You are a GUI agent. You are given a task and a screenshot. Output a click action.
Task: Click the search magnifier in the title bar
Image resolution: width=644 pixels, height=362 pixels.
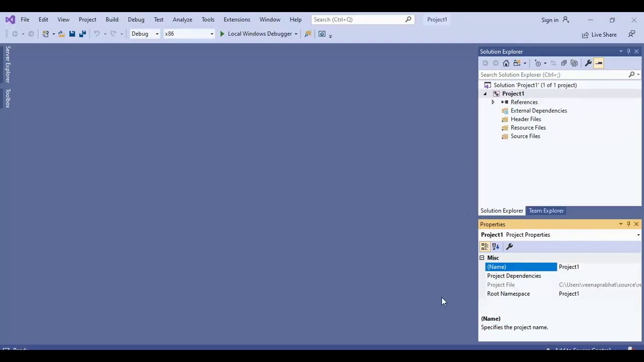[408, 20]
